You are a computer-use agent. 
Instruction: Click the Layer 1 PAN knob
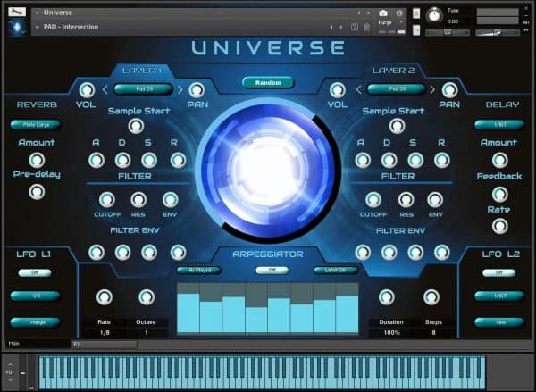197,90
